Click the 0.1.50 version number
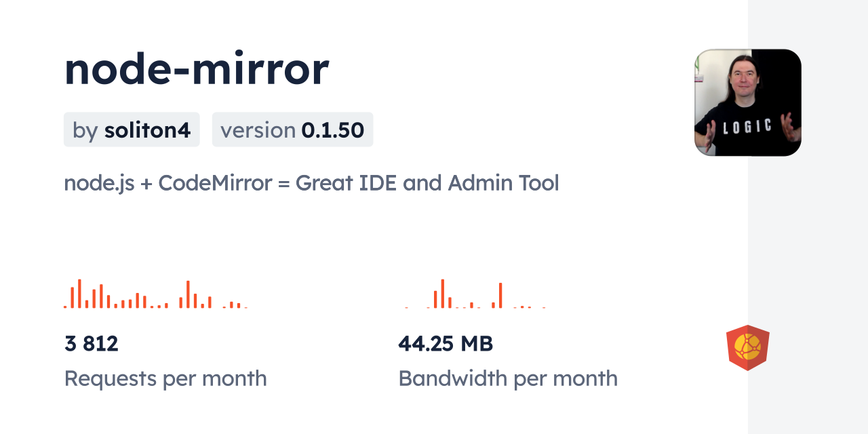Screen dimensions: 868x434 pyautogui.click(x=333, y=130)
